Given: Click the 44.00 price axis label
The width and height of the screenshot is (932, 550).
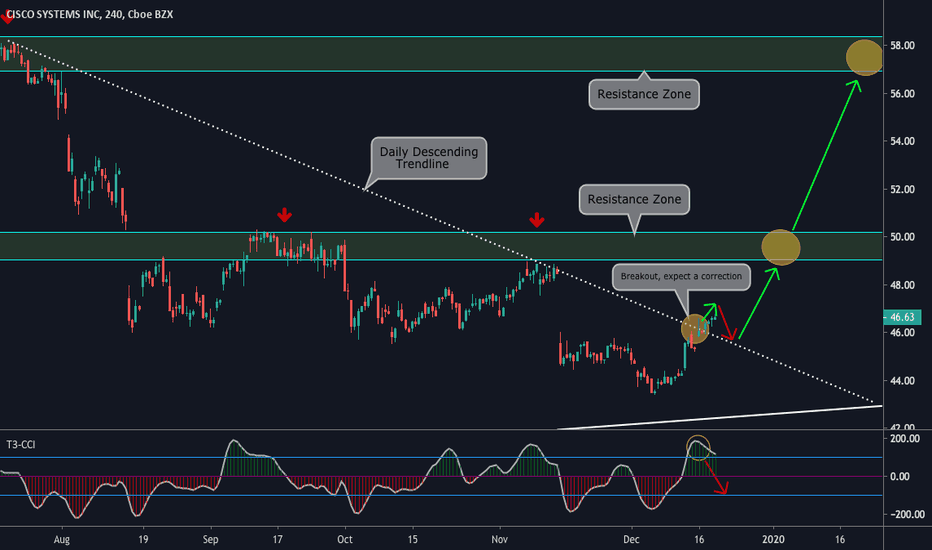Looking at the screenshot, I should tap(902, 381).
